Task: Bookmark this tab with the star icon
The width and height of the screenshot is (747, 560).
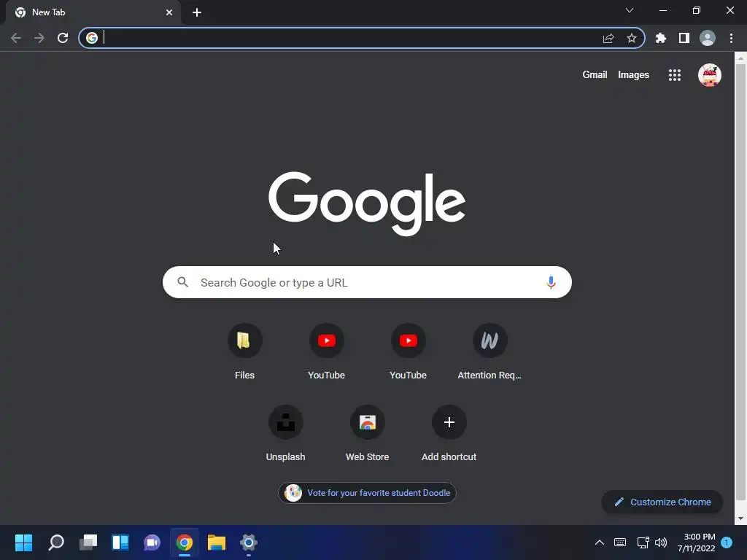Action: click(632, 38)
